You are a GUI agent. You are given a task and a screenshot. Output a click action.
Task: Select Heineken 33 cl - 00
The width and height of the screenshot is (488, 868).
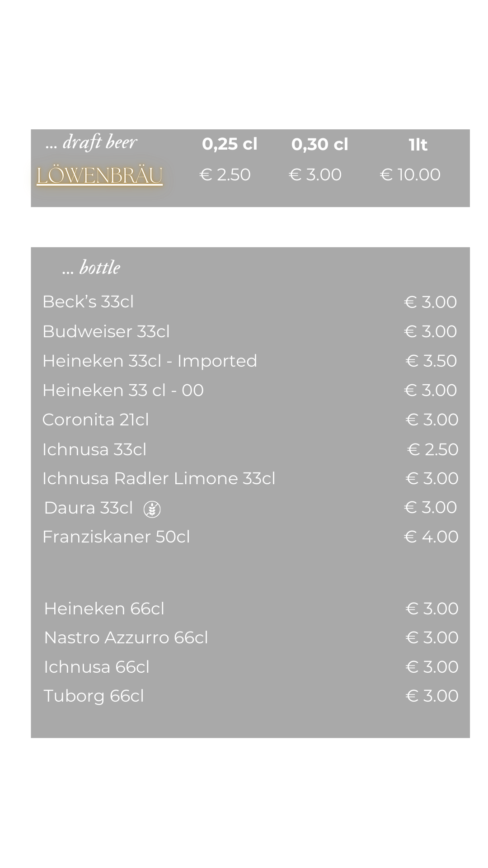(123, 390)
